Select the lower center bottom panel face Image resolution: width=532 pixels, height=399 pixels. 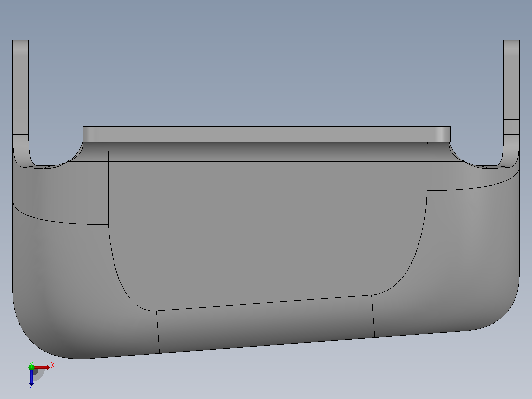point(266,324)
